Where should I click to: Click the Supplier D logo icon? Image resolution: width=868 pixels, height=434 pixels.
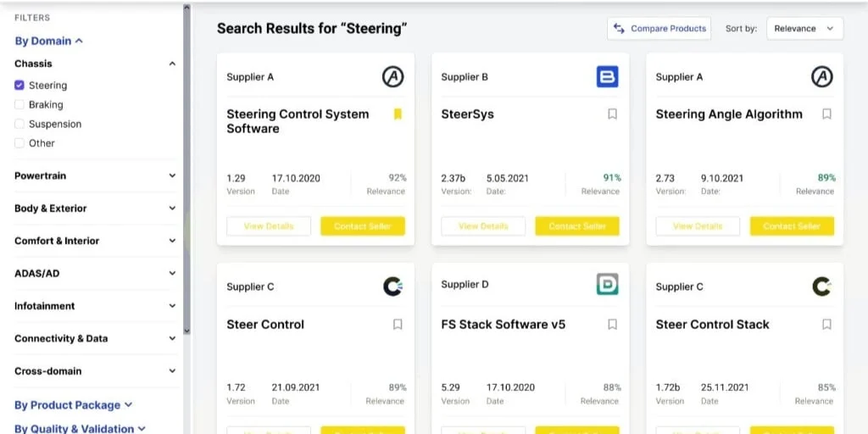[607, 285]
